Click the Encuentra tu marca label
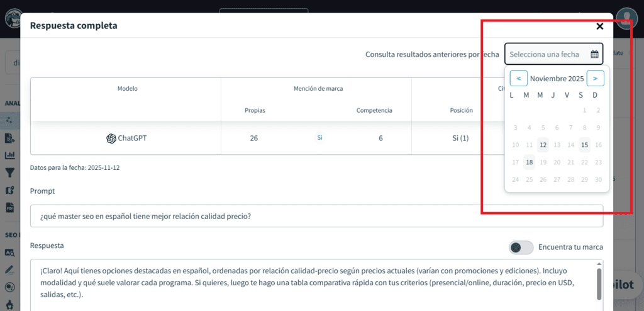The image size is (644, 311). coord(570,247)
